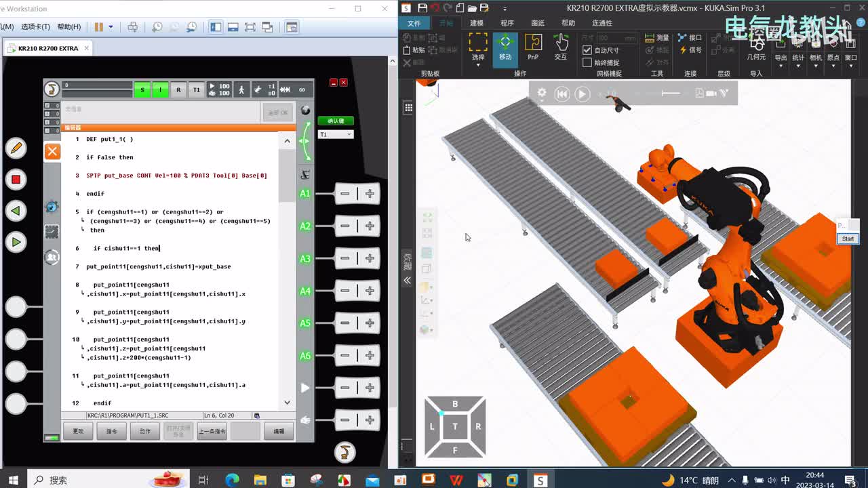Switch to the 图纸 ribbon tab

[538, 23]
